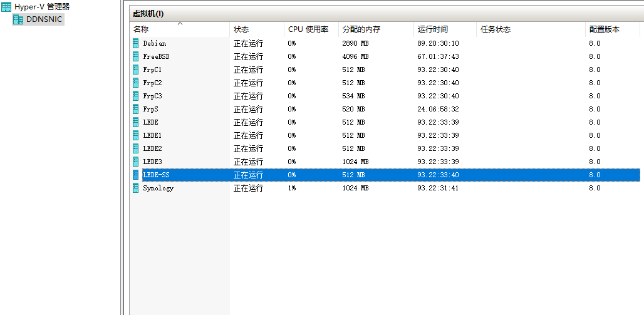
Task: Click the 正在运行 status of FrpS
Action: [x=249, y=109]
